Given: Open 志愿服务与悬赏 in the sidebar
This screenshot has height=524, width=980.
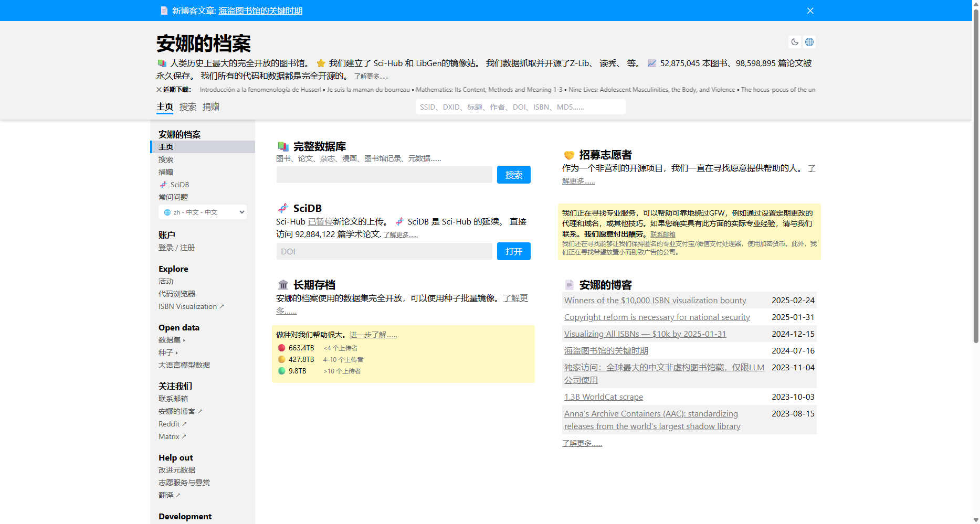Looking at the screenshot, I should 184,483.
